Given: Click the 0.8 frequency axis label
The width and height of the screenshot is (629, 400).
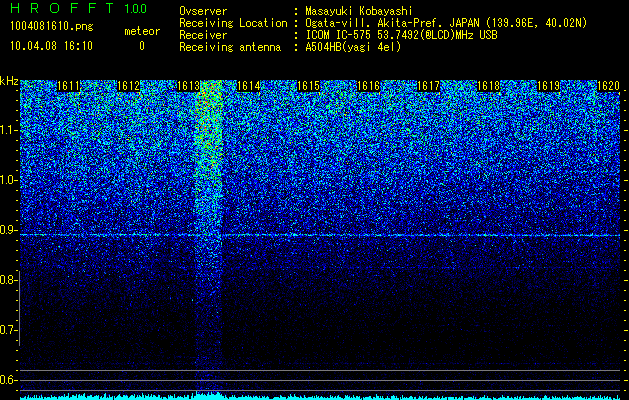Looking at the screenshot, I should point(7,280).
